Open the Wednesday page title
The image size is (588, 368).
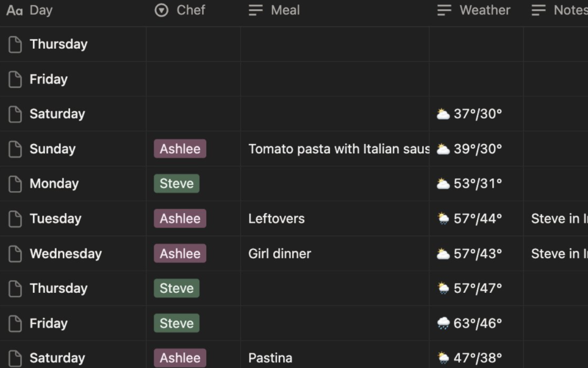[x=65, y=254]
